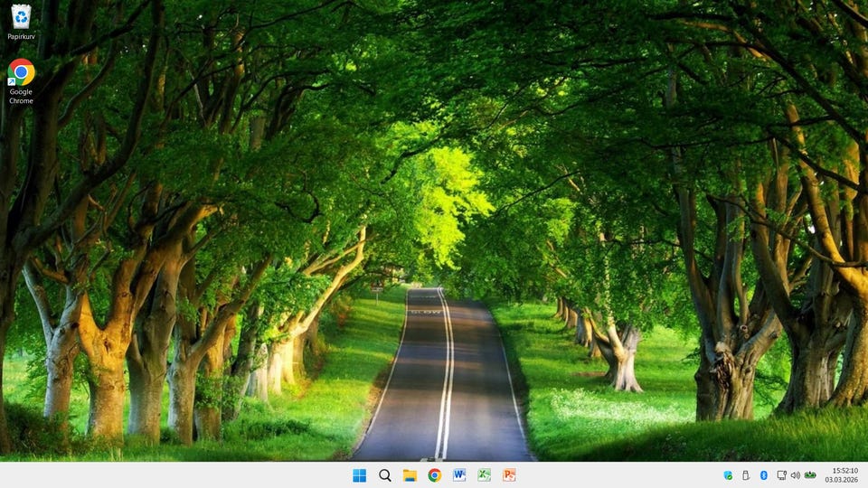
Task: Open PowerPoint from the taskbar
Action: pos(509,475)
